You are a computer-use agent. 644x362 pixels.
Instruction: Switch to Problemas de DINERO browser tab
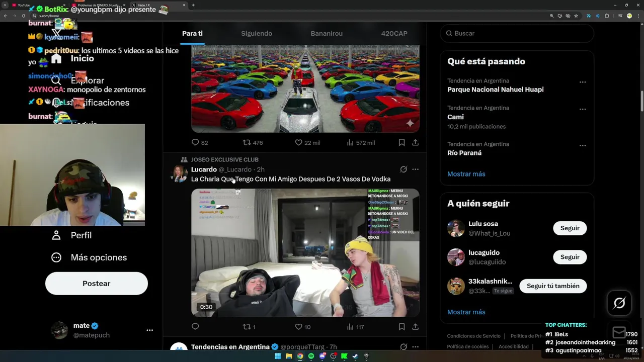98,5
